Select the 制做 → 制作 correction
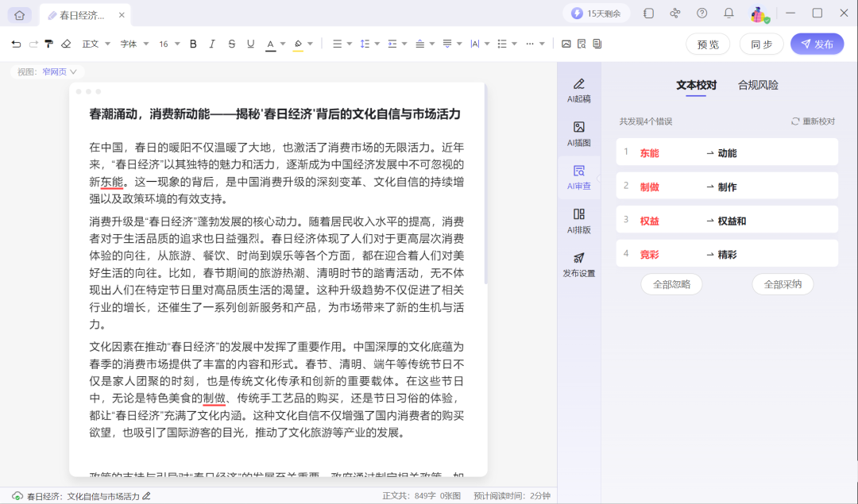Viewport: 858px width, 504px height. coord(727,187)
